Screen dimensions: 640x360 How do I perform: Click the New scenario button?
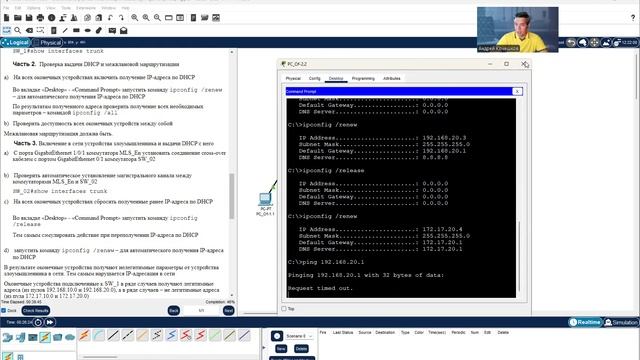[x=281, y=349]
